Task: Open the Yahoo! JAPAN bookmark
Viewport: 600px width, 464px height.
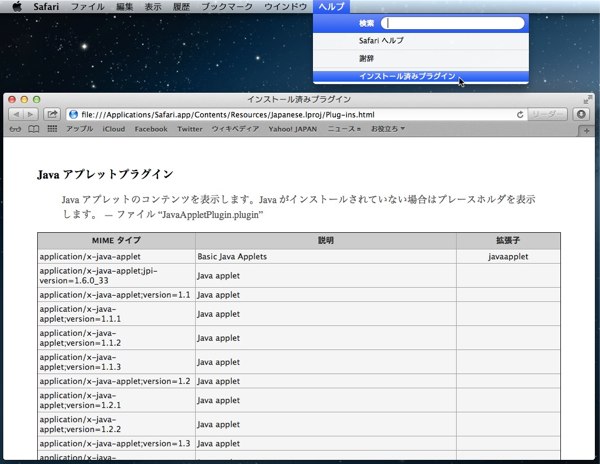Action: coord(293,129)
